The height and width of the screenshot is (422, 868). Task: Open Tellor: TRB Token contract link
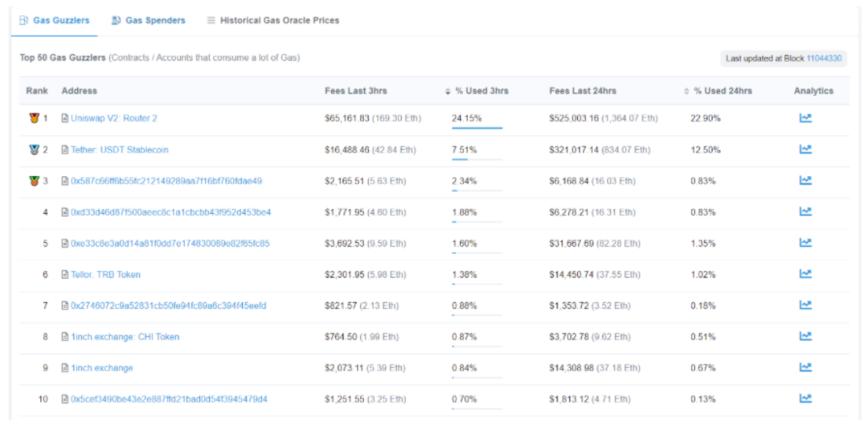click(x=105, y=274)
